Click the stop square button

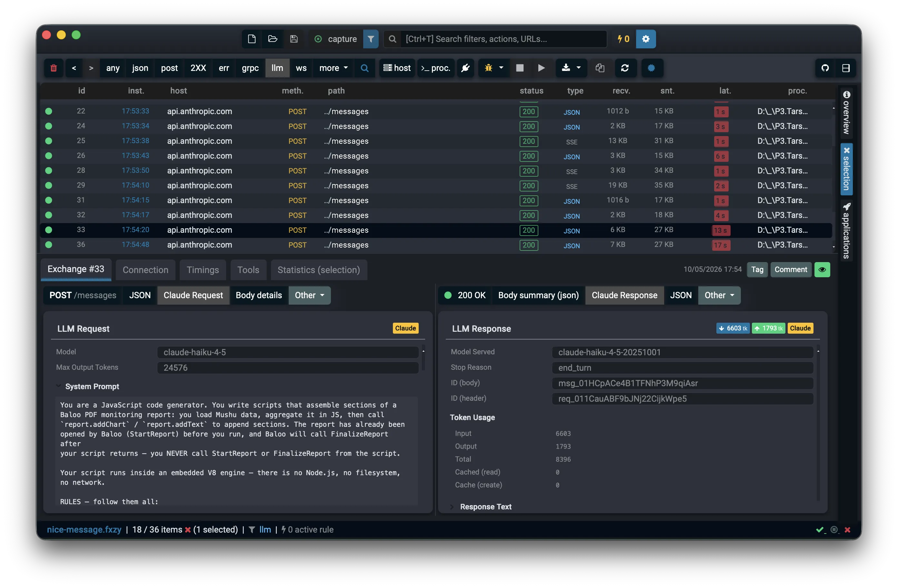[x=520, y=68]
